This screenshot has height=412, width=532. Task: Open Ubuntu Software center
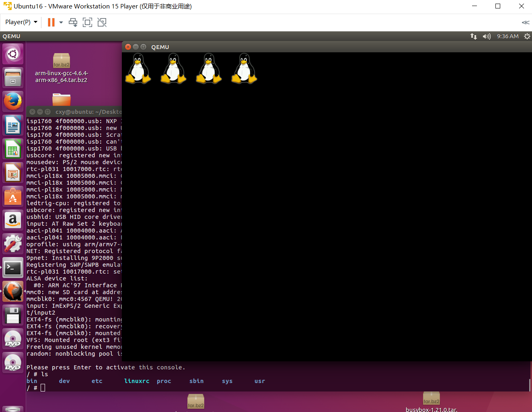click(13, 196)
